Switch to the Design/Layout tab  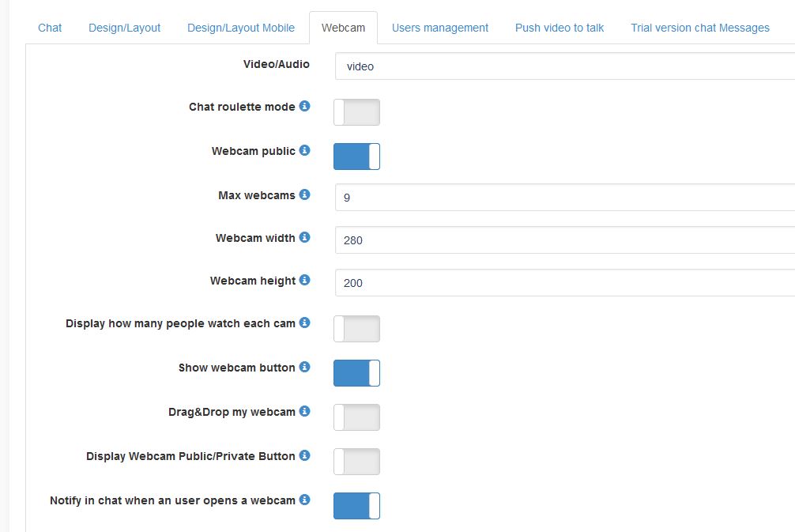[124, 28]
